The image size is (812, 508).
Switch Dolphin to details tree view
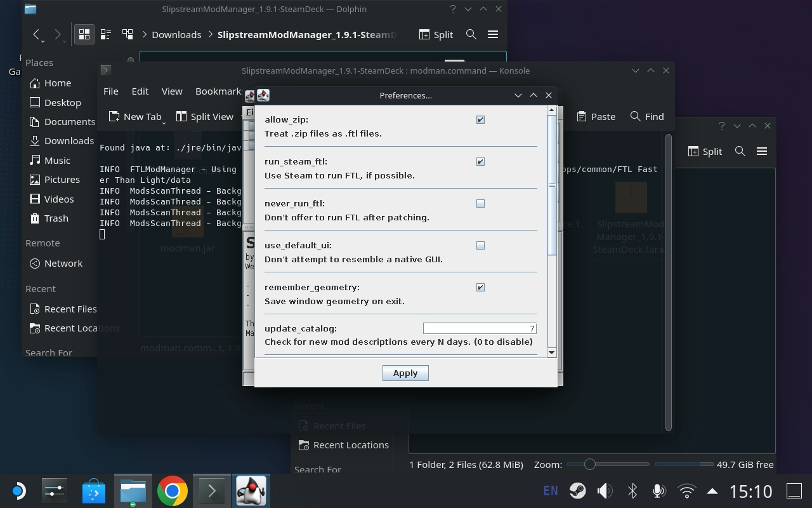(x=128, y=34)
